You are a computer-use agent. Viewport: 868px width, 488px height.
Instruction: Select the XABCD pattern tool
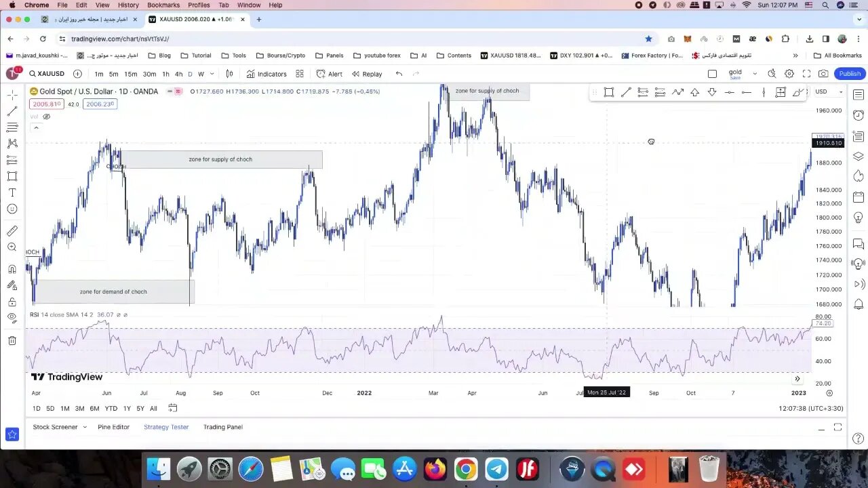point(12,144)
